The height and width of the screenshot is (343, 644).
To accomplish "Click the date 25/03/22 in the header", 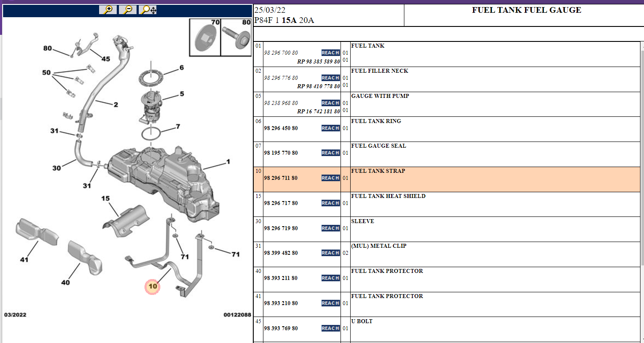I will 270,11.
